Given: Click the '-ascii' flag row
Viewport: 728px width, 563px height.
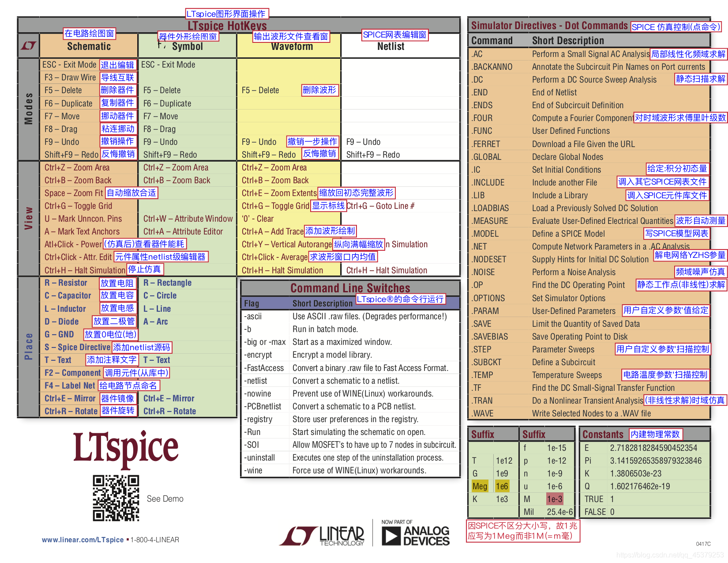Looking at the screenshot, I should pos(350,316).
